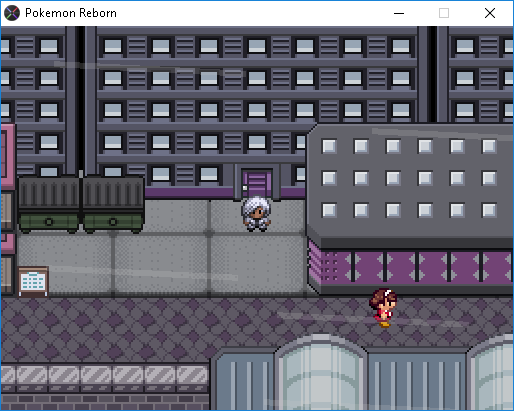The image size is (514, 411).
Task: Click the central glass dome roof
Action: (x=321, y=373)
